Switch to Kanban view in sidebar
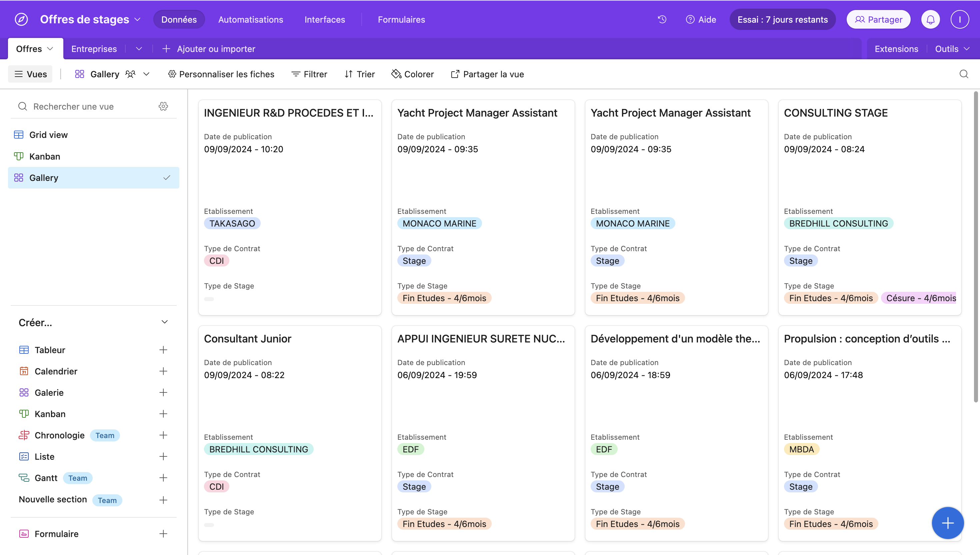 (x=45, y=156)
